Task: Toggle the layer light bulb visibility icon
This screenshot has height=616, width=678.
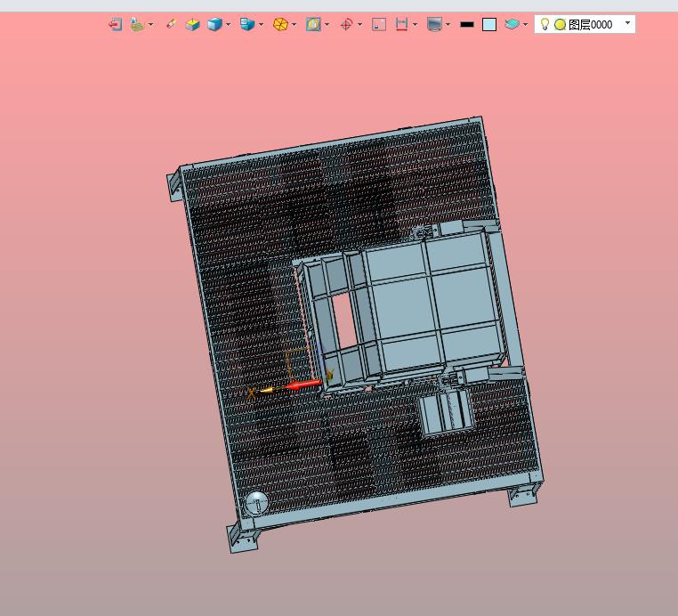Action: tap(545, 24)
